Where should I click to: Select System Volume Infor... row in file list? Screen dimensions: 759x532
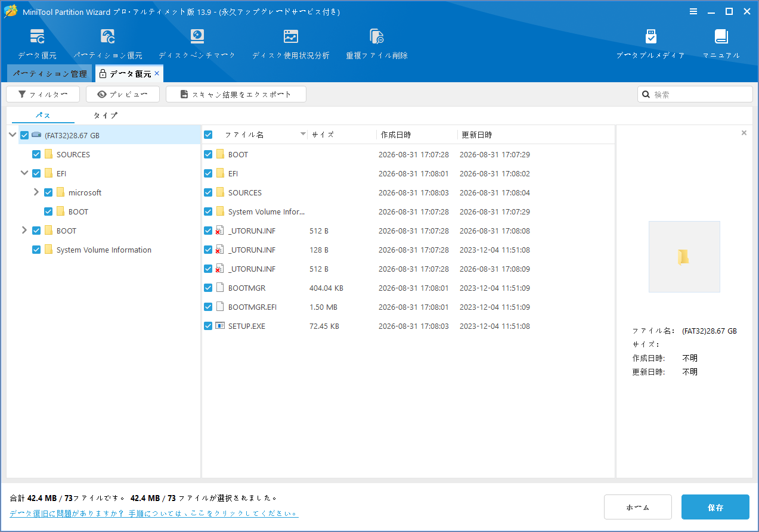pos(408,211)
